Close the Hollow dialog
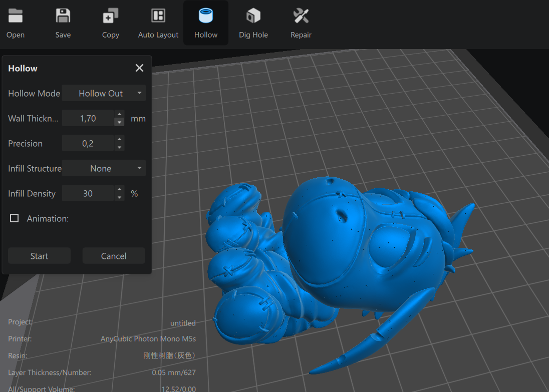Screen dimensions: 549x392 coord(139,68)
